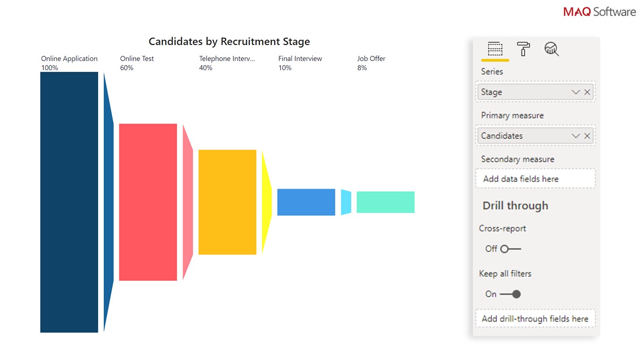Click the Candidates by Recruitment Stage title

[229, 41]
